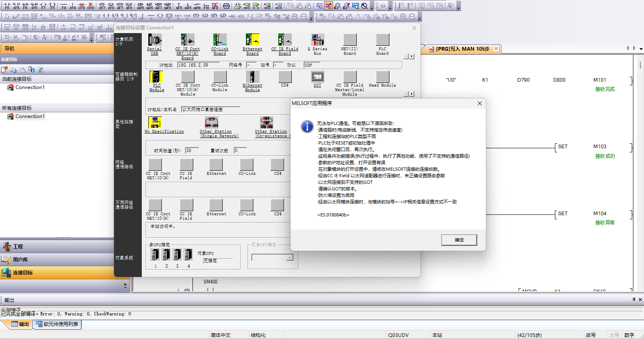
Task: Select the Serial USB connection icon
Action: pyautogui.click(x=154, y=40)
